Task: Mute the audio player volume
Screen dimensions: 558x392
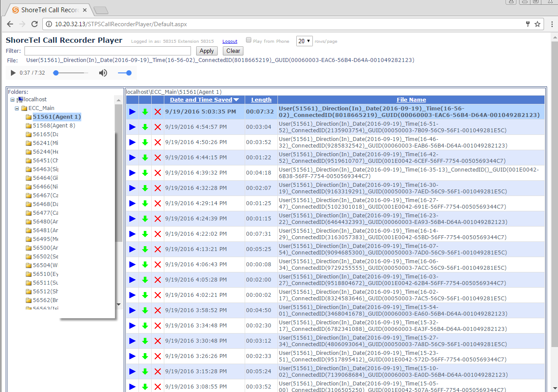Action: click(x=103, y=73)
